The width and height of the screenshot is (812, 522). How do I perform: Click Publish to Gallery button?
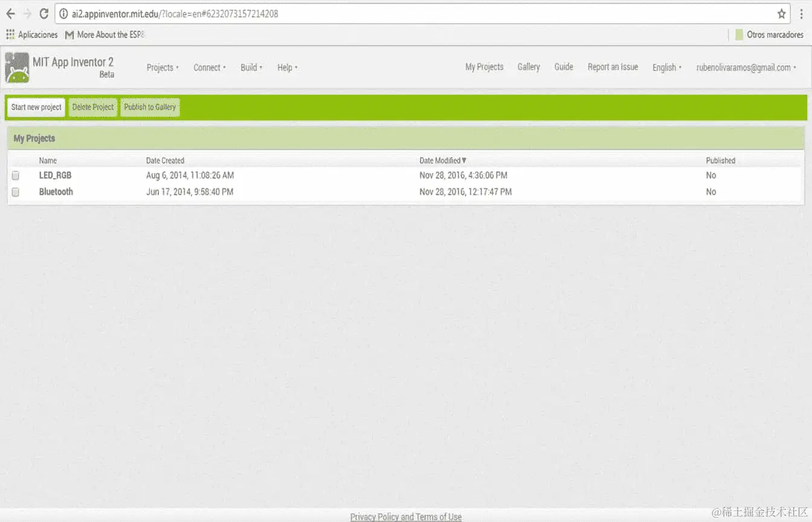(150, 107)
